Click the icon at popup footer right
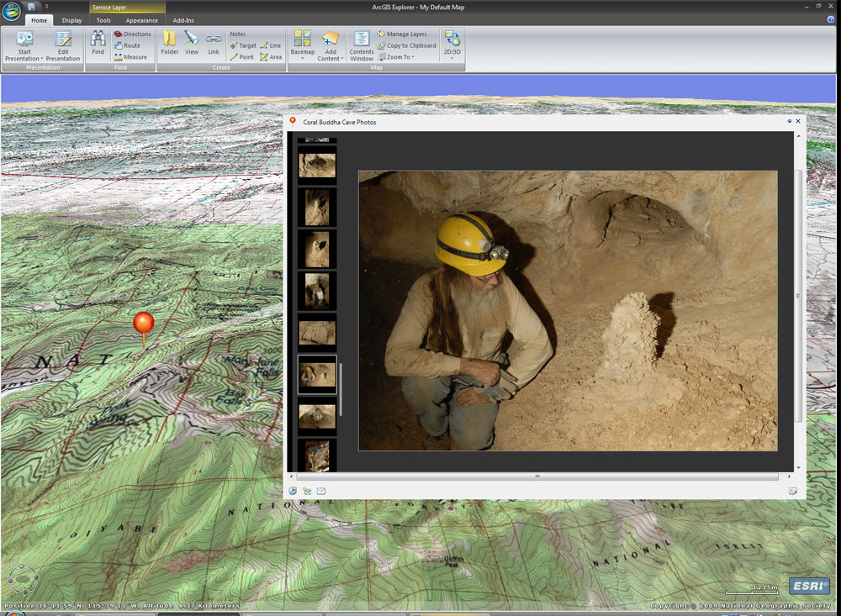The height and width of the screenshot is (616, 841). pyautogui.click(x=792, y=491)
